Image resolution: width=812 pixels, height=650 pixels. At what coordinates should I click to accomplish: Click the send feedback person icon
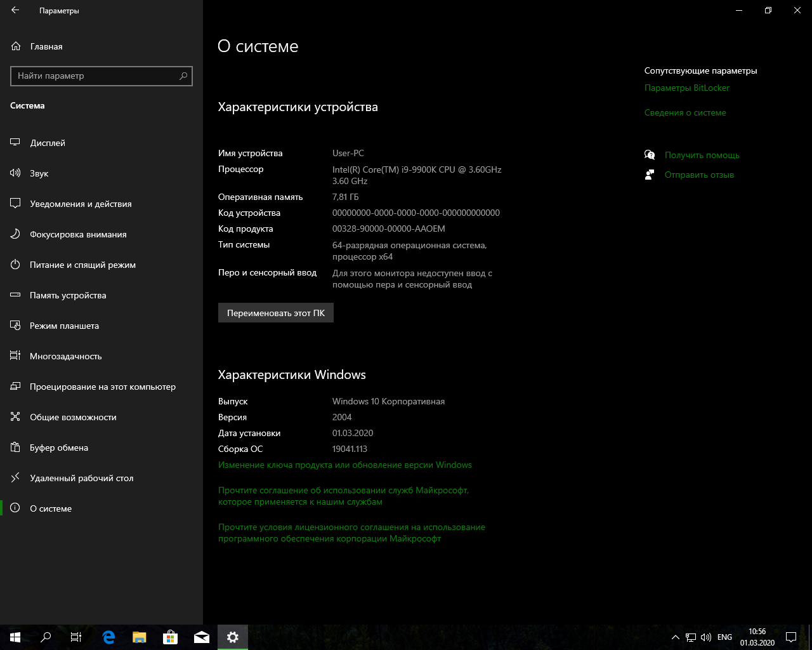coord(650,175)
